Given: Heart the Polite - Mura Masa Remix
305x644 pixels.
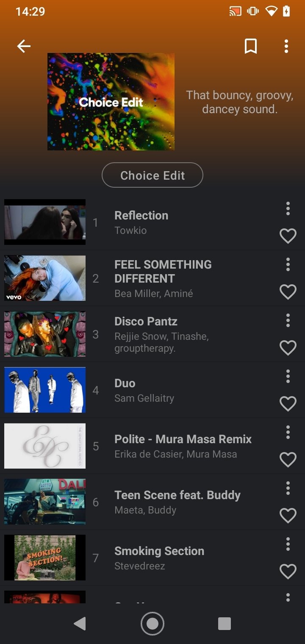Looking at the screenshot, I should tap(288, 460).
